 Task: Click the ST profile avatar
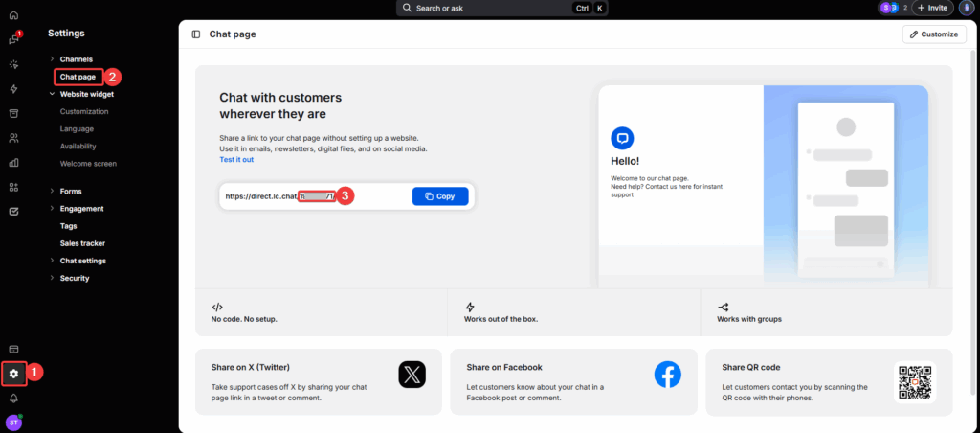[x=13, y=422]
